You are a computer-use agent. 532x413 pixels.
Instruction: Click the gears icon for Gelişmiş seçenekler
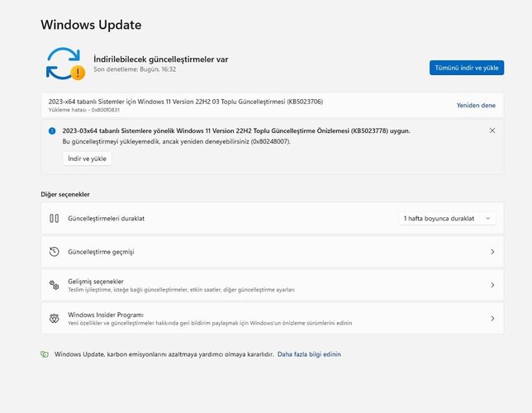(x=55, y=285)
